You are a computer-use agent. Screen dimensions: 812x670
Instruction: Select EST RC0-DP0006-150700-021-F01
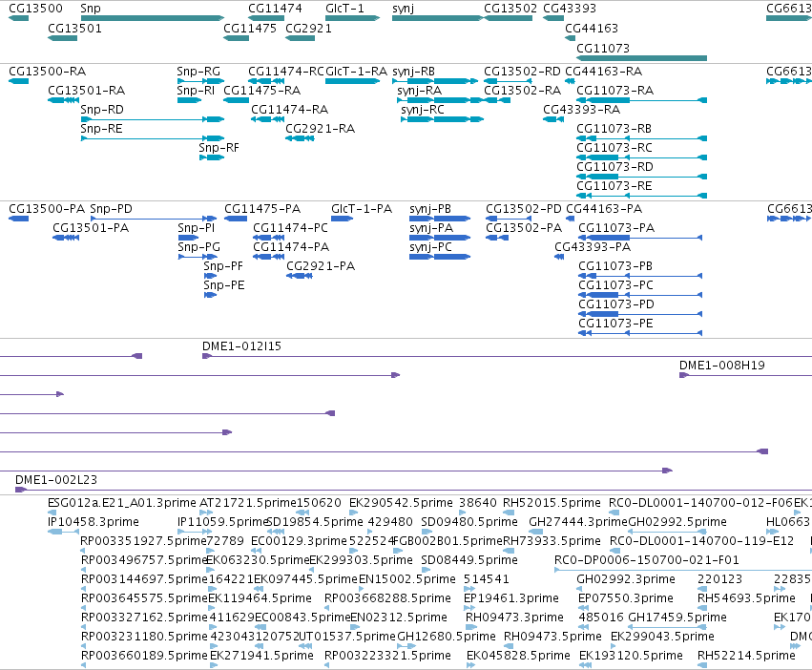tap(647, 560)
